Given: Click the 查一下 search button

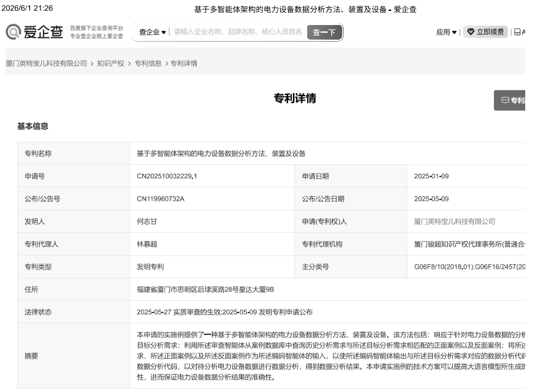Looking at the screenshot, I should tap(324, 32).
